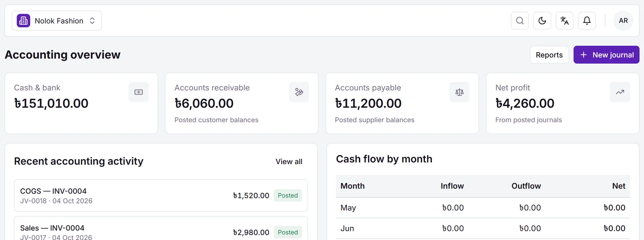This screenshot has height=240, width=644.
Task: Open the COGS — INV-0004 journal entry
Action: [161, 195]
